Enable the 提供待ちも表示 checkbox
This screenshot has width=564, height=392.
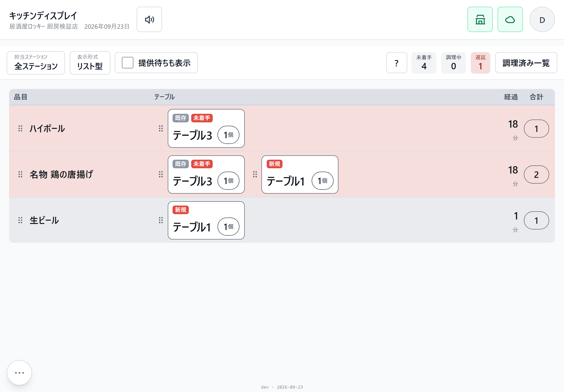click(x=128, y=63)
